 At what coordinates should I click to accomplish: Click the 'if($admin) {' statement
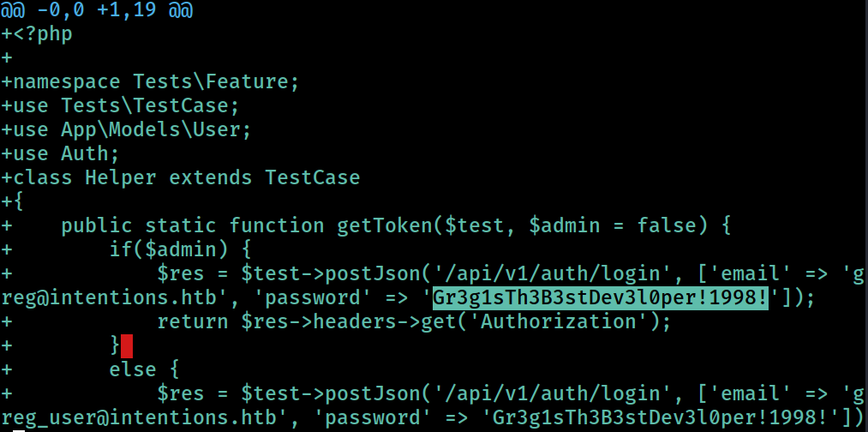pos(181,249)
